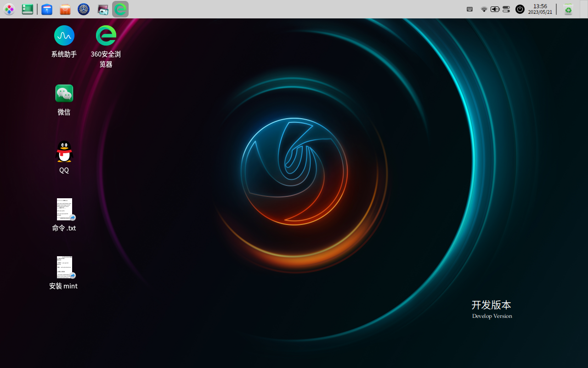Open the 命令.txt file on the desktop
Image resolution: width=588 pixels, height=368 pixels.
tap(64, 209)
